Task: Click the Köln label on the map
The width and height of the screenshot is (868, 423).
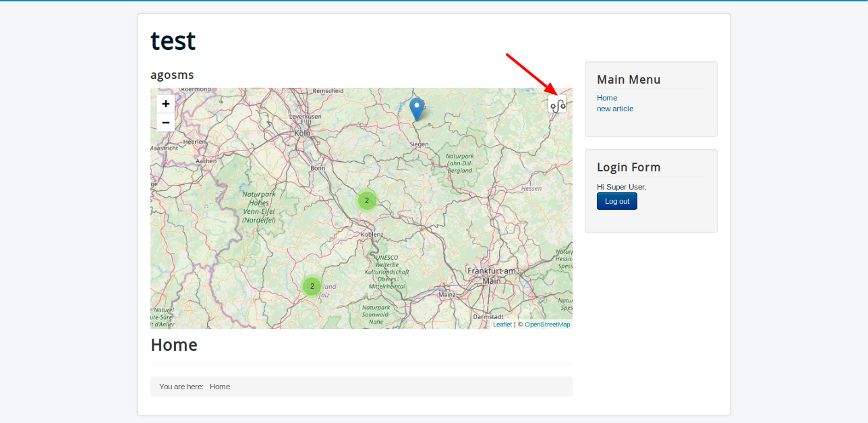Action: pyautogui.click(x=302, y=133)
